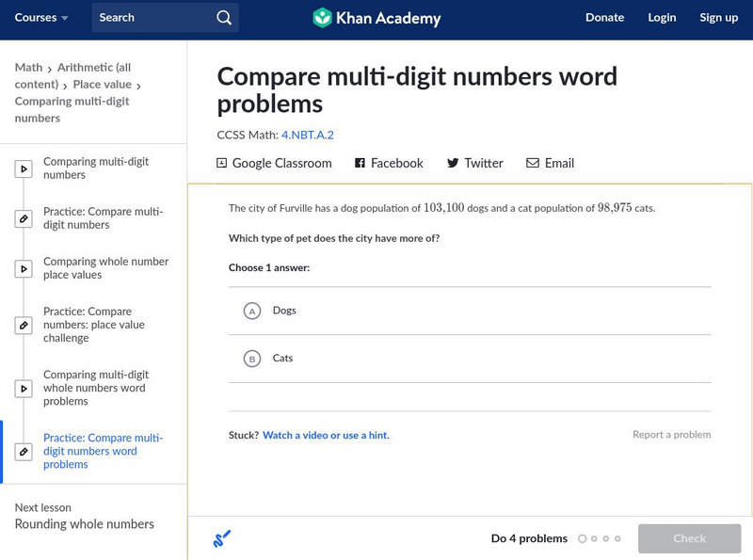
Task: Play the Comparing multi-digit numbers video
Action: click(24, 169)
